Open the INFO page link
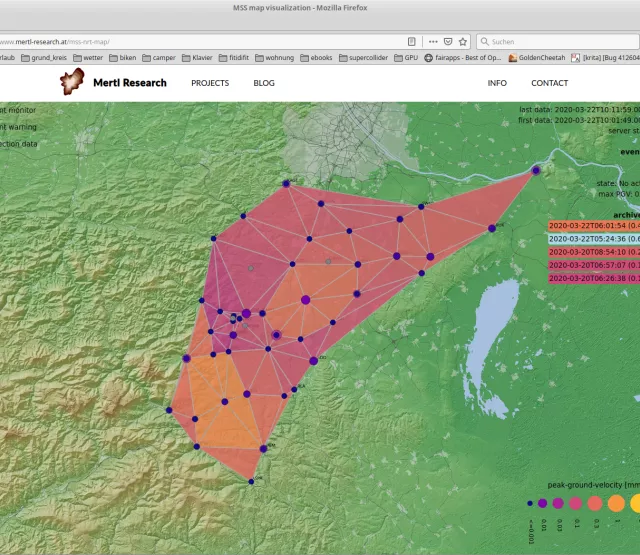The height and width of the screenshot is (555, 640). tap(497, 83)
